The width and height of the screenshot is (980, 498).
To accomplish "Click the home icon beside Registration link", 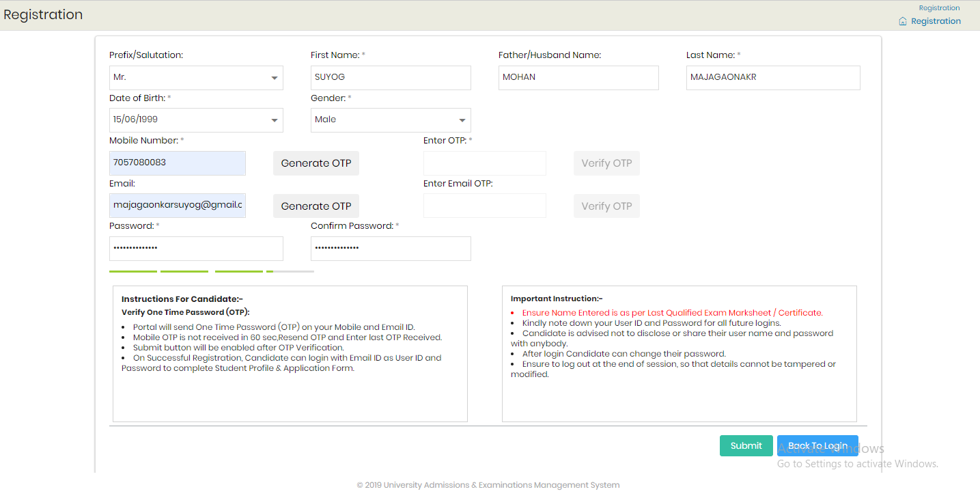I will click(903, 21).
